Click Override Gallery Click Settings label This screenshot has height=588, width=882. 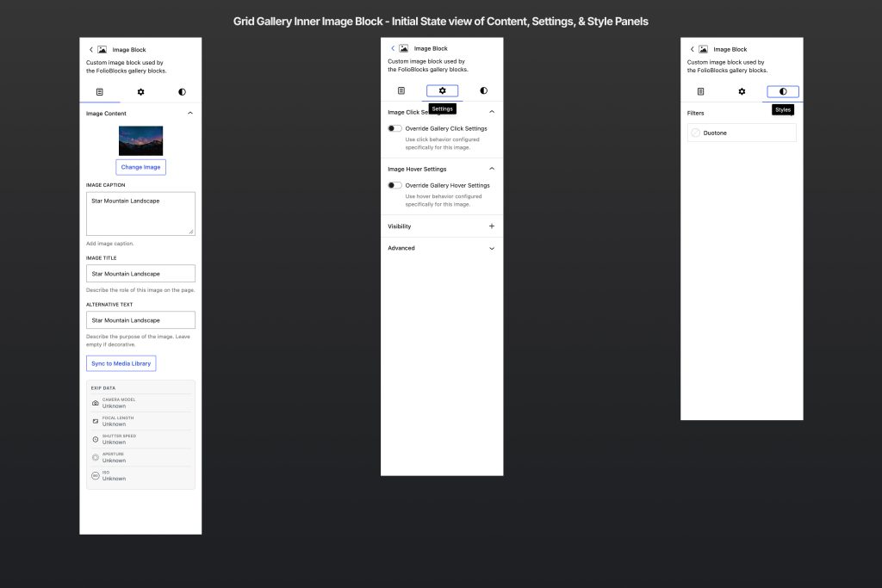click(446, 128)
